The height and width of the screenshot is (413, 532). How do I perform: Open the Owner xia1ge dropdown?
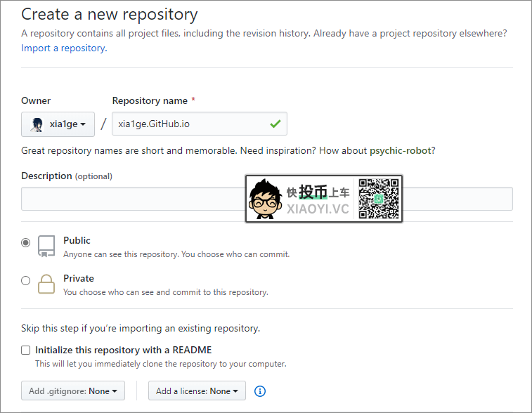pyautogui.click(x=58, y=124)
